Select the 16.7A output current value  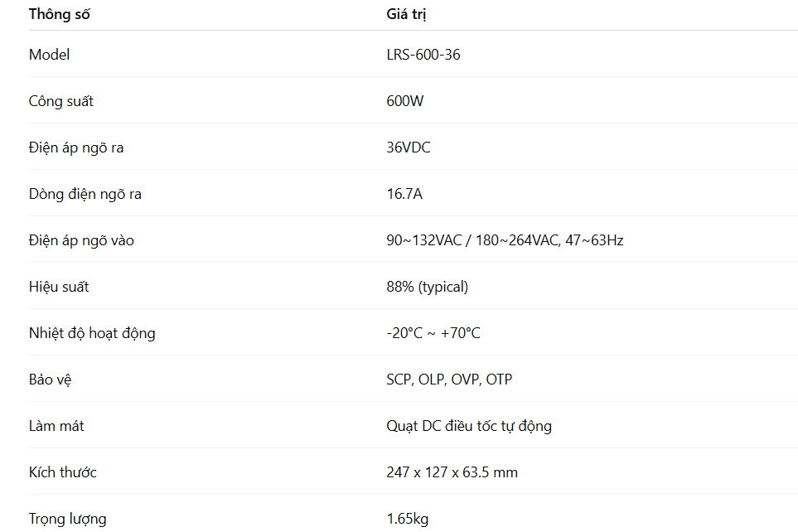[x=404, y=194]
